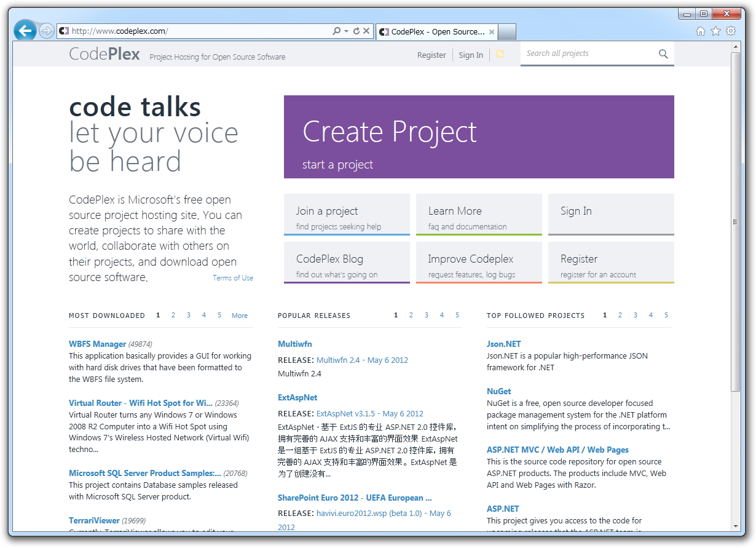Close the CodePlex browser tab
Viewport: 756px width, 548px height.
[492, 32]
